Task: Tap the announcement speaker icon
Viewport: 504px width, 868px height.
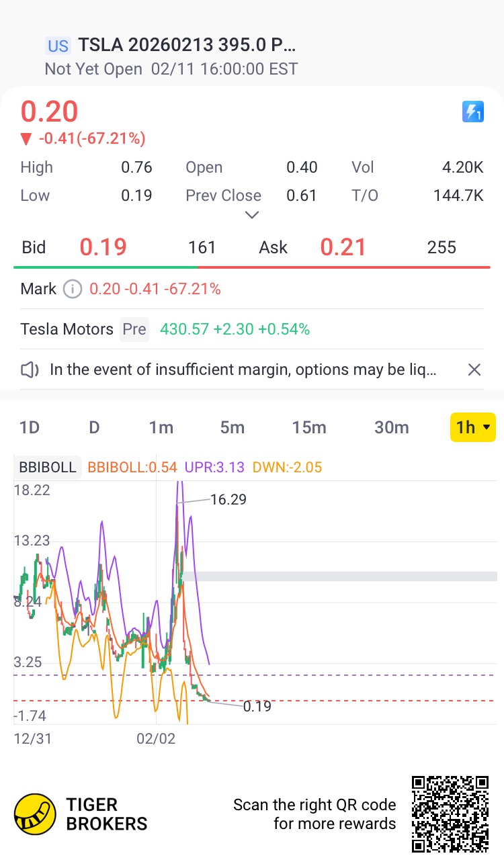Action: click(30, 370)
